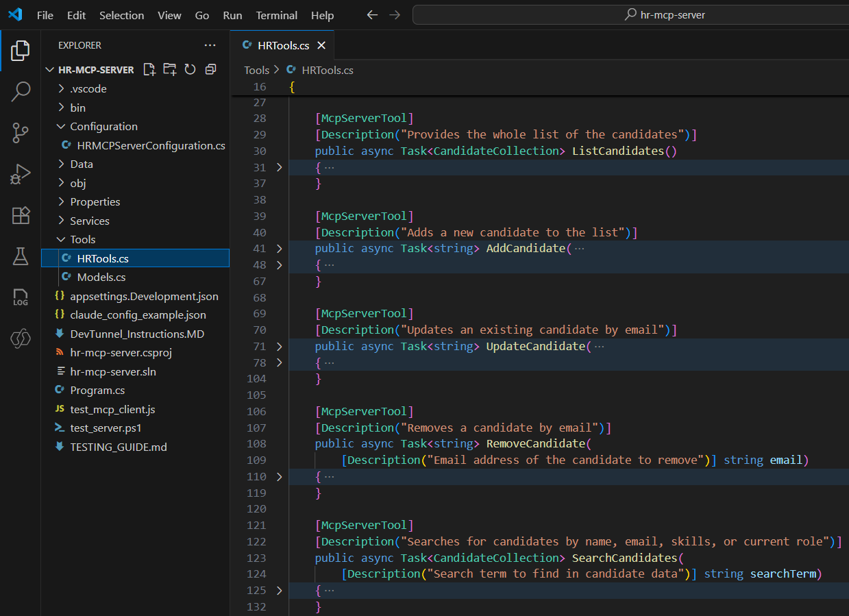Image resolution: width=849 pixels, height=616 pixels.
Task: Open the Search view in activity bar
Action: (21, 91)
